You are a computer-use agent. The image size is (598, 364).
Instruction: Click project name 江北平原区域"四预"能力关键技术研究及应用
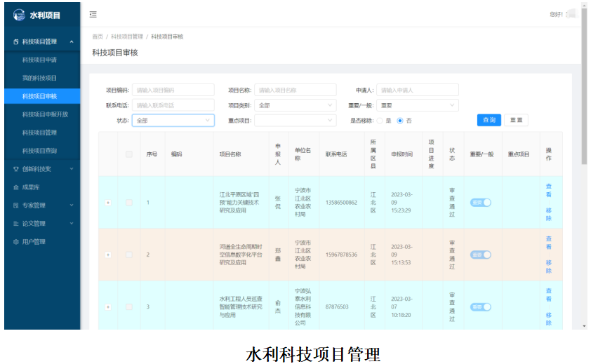tap(240, 203)
